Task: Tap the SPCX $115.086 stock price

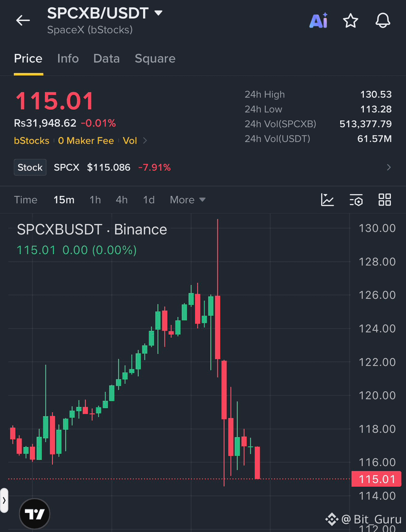Action: [92, 167]
